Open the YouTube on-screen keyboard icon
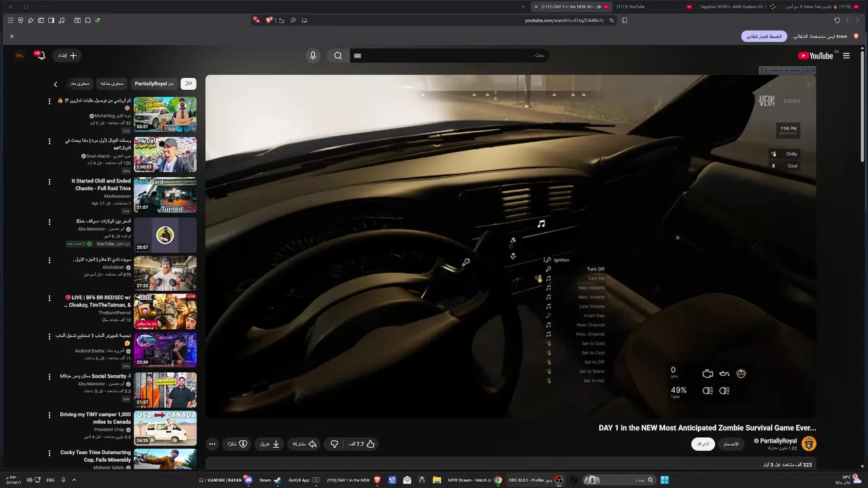 [358, 56]
